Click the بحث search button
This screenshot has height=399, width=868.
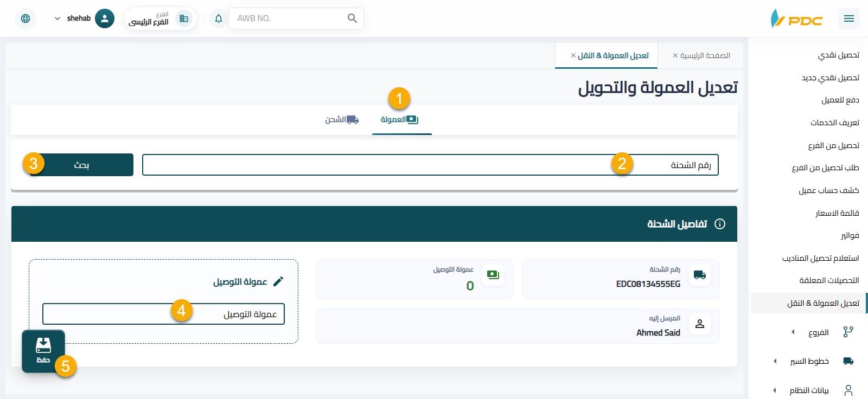pyautogui.click(x=82, y=165)
